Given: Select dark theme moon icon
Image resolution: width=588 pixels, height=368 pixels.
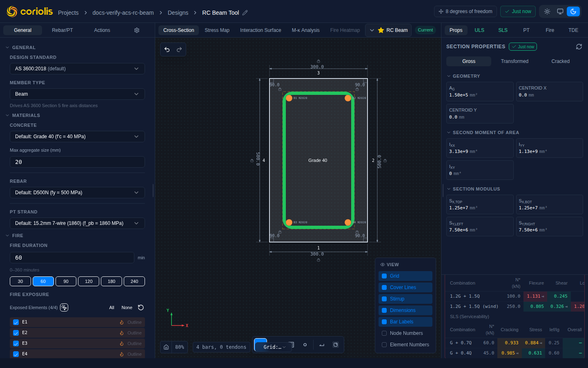Looking at the screenshot, I should 573,11.
